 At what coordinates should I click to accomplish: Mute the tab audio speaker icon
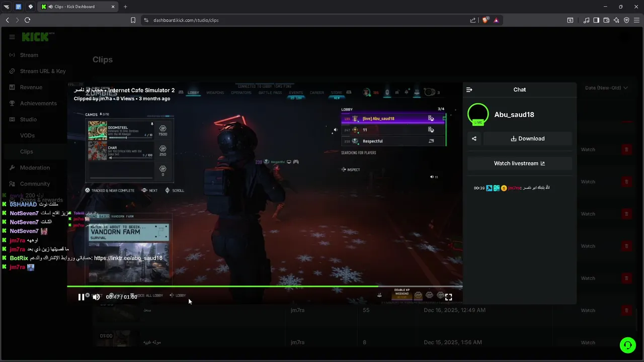click(x=51, y=7)
